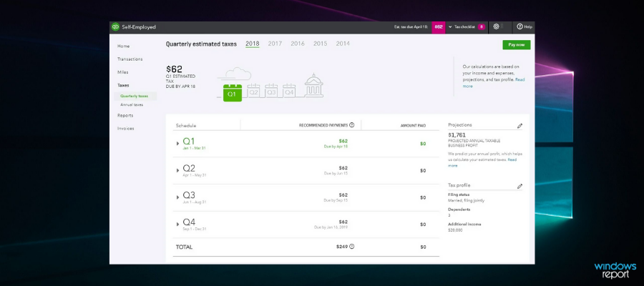Edit Tax profile with the pencil icon
Image resolution: width=644 pixels, height=286 pixels.
point(519,187)
